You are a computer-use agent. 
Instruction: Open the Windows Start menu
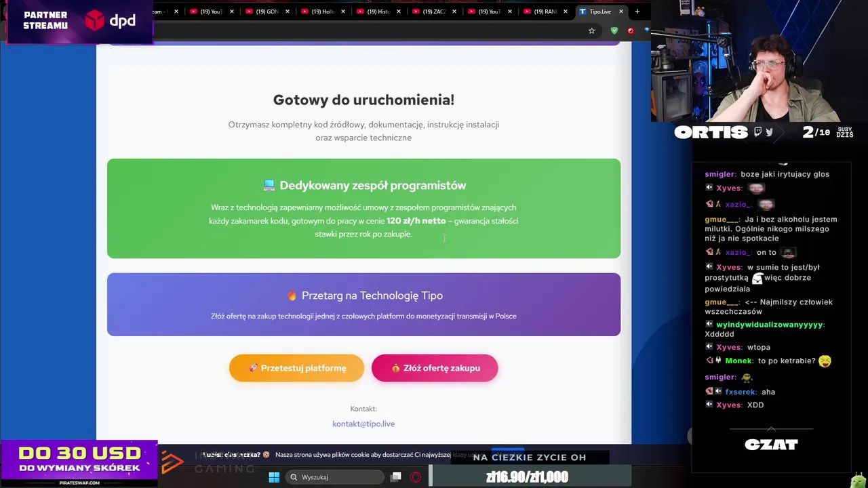274,477
